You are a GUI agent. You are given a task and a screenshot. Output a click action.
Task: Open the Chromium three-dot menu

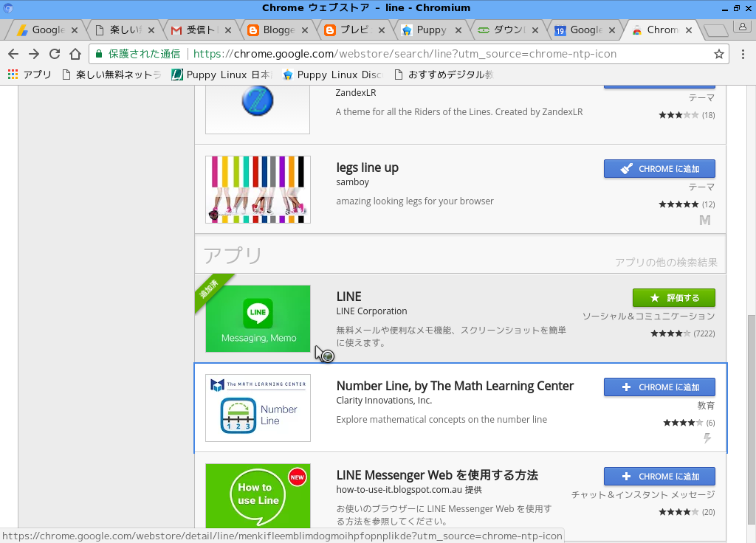744,54
